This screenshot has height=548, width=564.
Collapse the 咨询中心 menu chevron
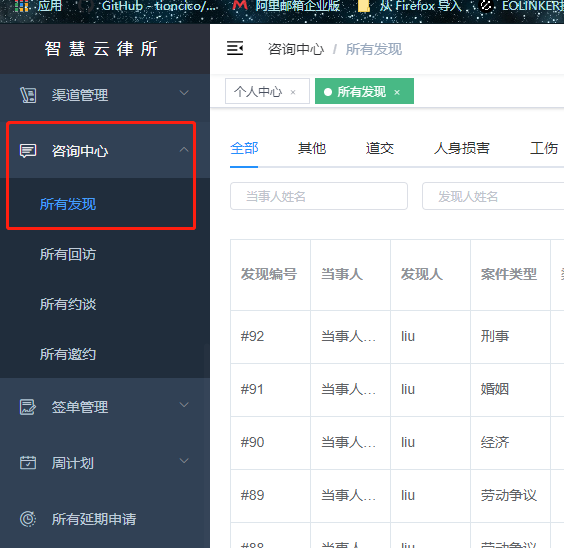pyautogui.click(x=184, y=149)
